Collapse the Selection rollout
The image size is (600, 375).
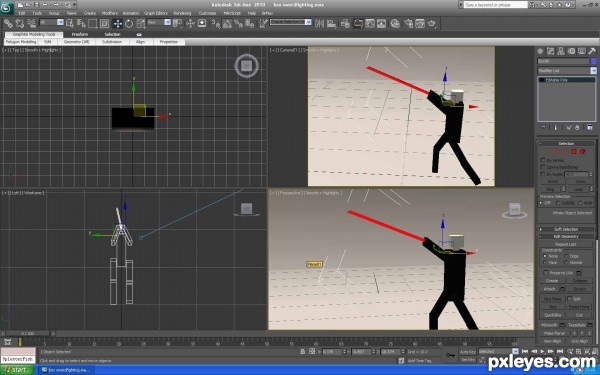tap(566, 143)
